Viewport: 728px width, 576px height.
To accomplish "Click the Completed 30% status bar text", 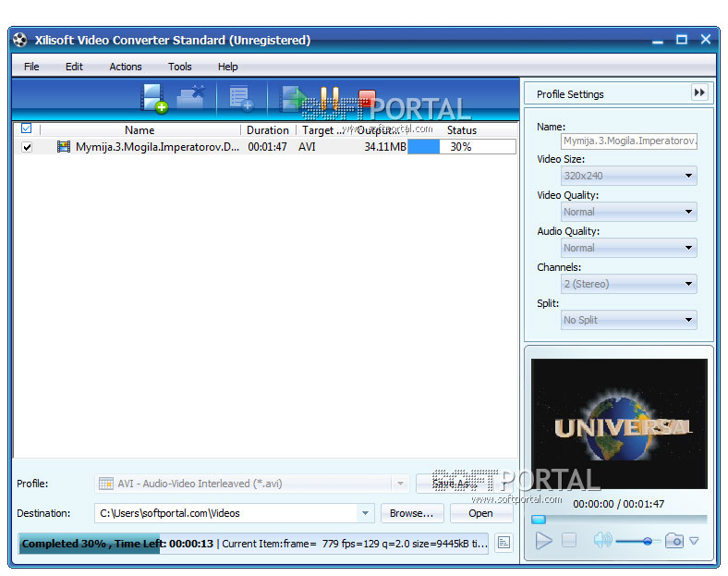I will click(x=117, y=544).
